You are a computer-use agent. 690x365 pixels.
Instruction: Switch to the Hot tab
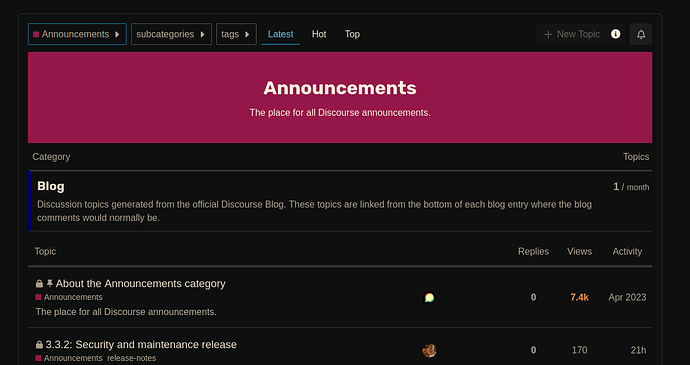click(319, 34)
